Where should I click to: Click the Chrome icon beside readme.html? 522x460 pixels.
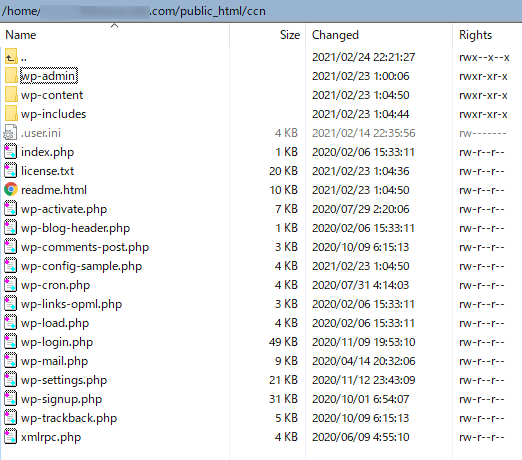(x=11, y=190)
